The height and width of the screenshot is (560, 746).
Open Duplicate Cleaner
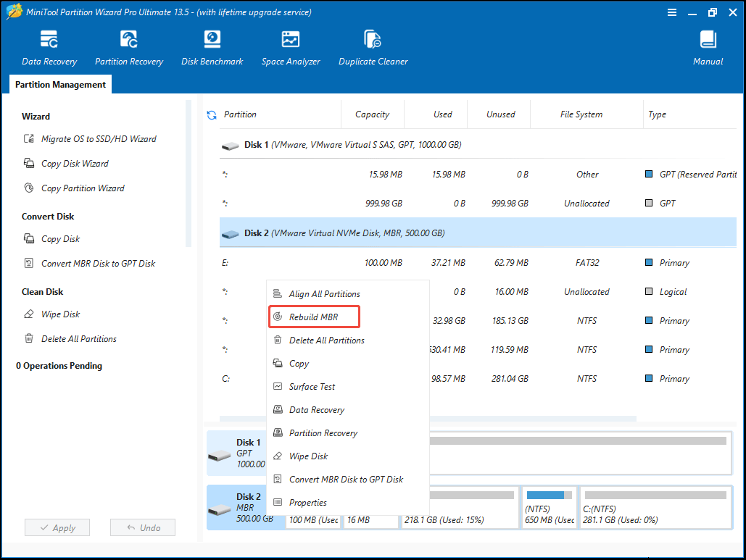[x=373, y=47]
